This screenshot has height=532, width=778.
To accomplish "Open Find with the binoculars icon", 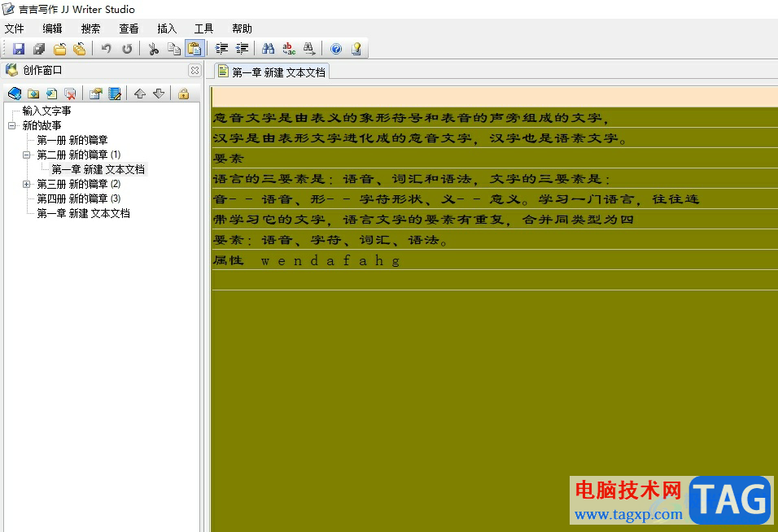I will pos(268,49).
